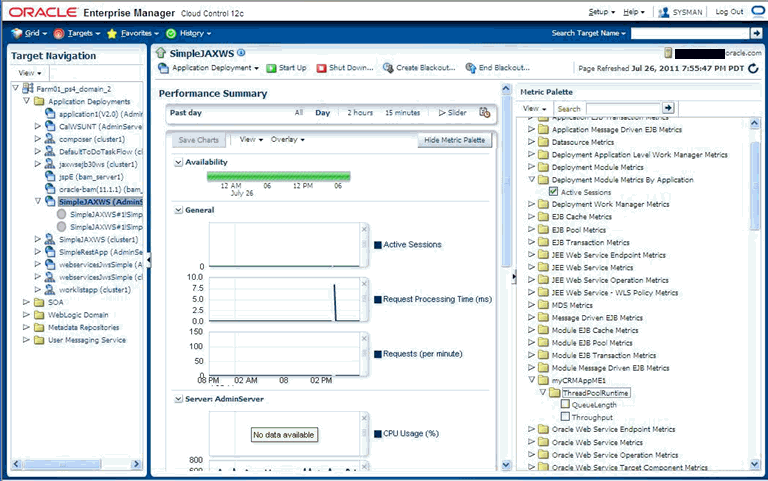
Task: Open the History menu
Action: click(195, 33)
